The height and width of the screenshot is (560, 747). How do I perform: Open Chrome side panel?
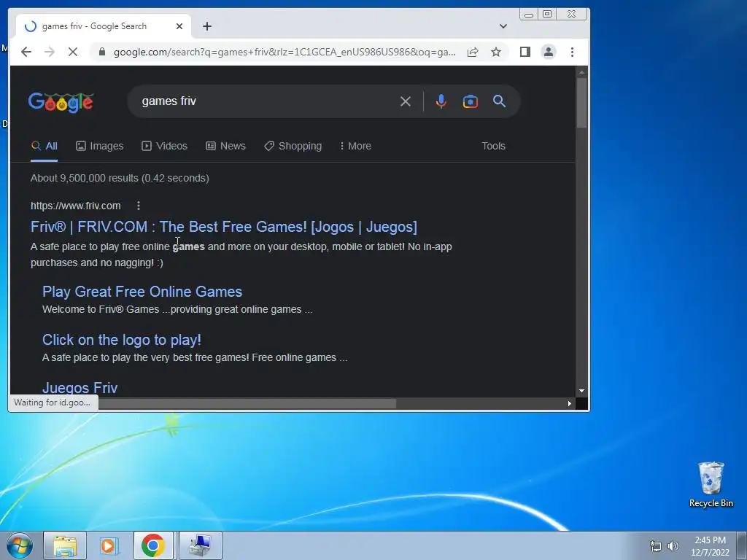tap(525, 52)
